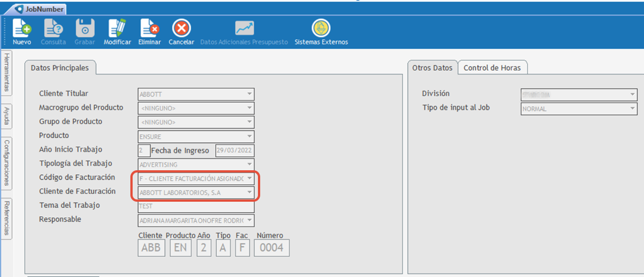Click the Año code box

[x=204, y=248]
